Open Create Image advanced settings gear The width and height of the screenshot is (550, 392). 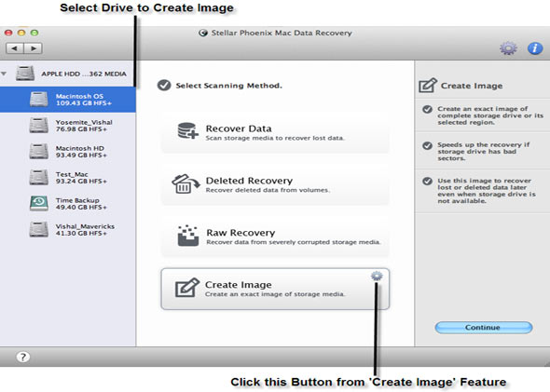tap(377, 276)
